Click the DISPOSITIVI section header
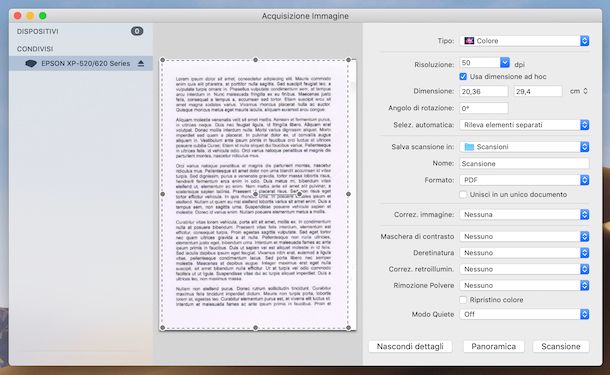Screen dimensions: 610x375 tap(38, 32)
